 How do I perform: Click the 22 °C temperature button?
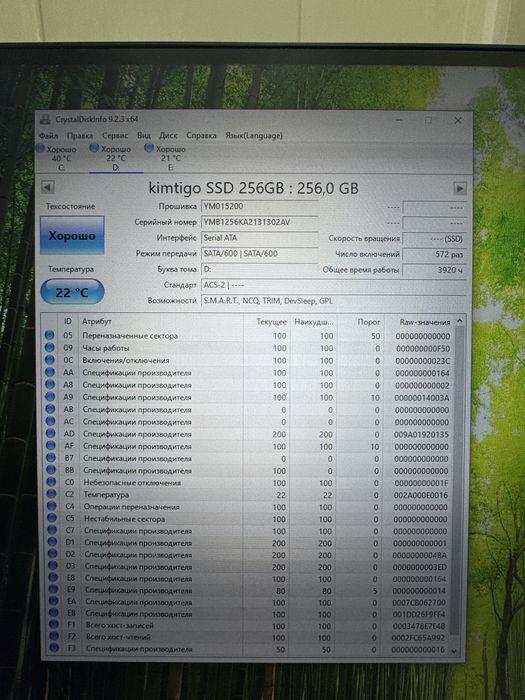click(72, 292)
